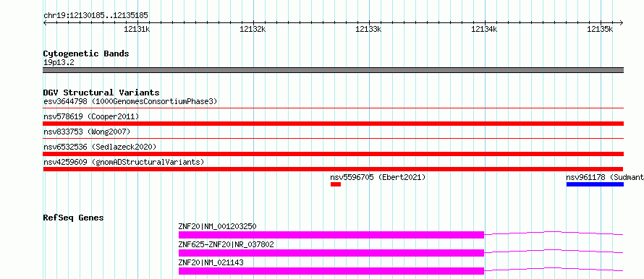Click the 12132k ruler tick label
Image resolution: width=644 pixels, height=279 pixels.
[x=253, y=29]
